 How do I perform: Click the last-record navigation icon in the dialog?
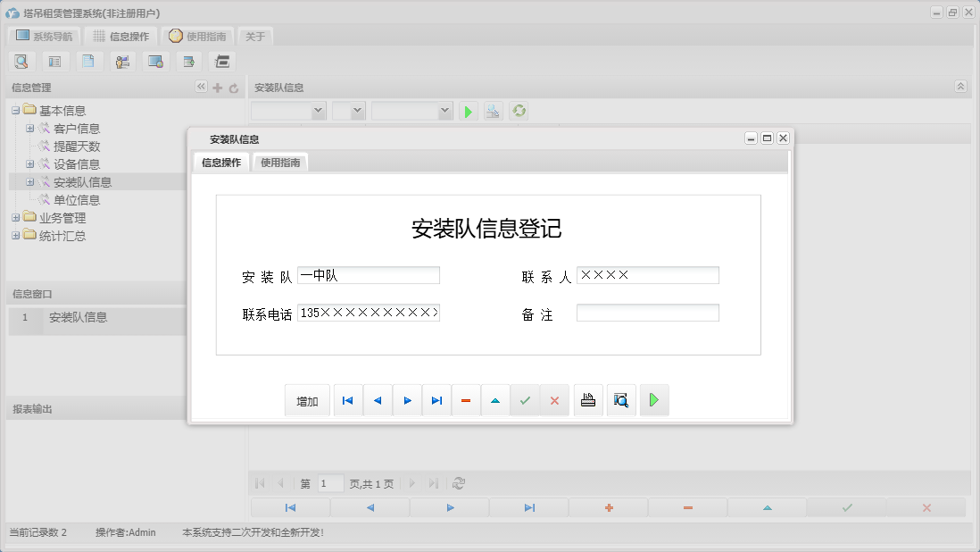click(x=436, y=399)
